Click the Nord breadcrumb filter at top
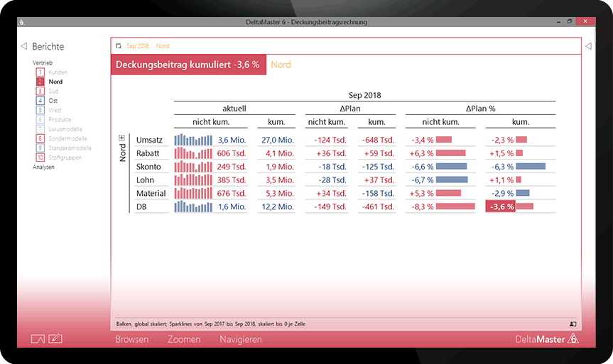Screen dimensions: 613x364 [163, 46]
